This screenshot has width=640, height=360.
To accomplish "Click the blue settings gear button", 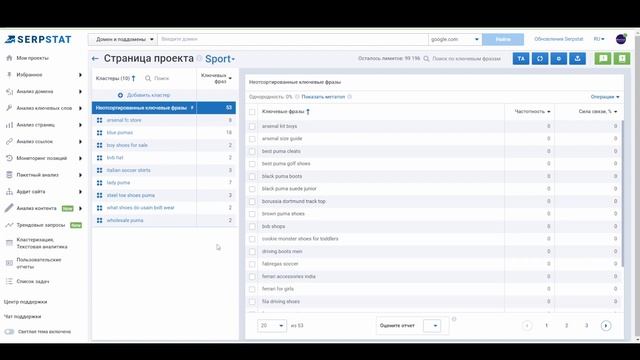I will 558,58.
